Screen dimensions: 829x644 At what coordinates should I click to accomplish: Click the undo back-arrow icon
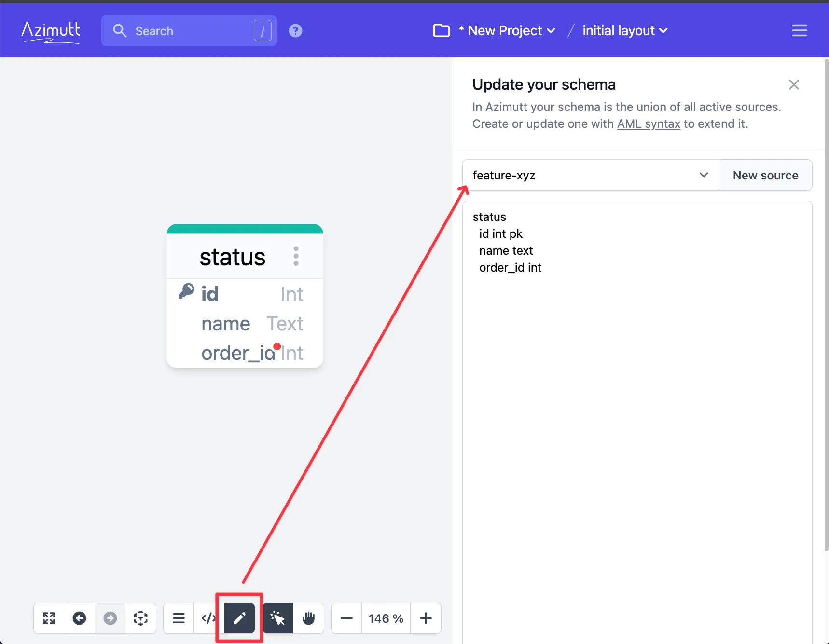(80, 618)
